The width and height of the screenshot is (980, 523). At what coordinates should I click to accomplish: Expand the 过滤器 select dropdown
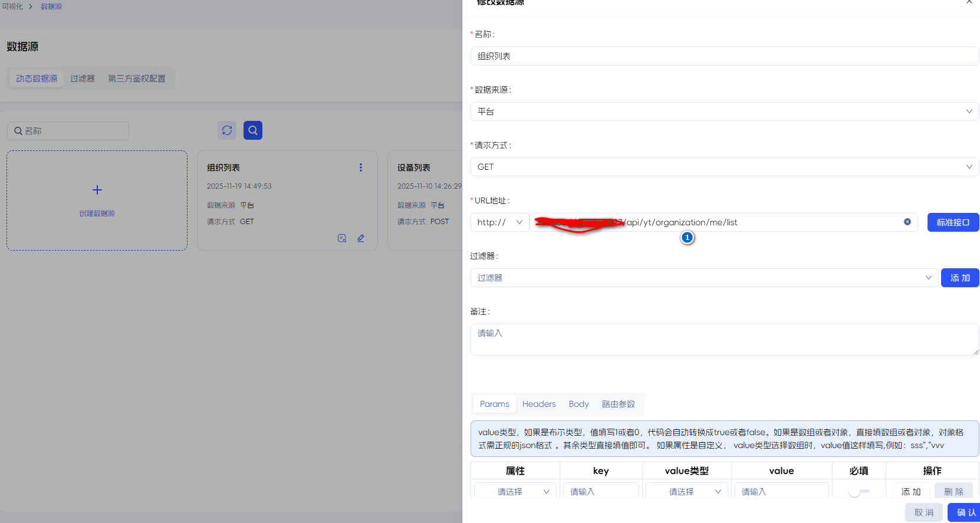[703, 278]
